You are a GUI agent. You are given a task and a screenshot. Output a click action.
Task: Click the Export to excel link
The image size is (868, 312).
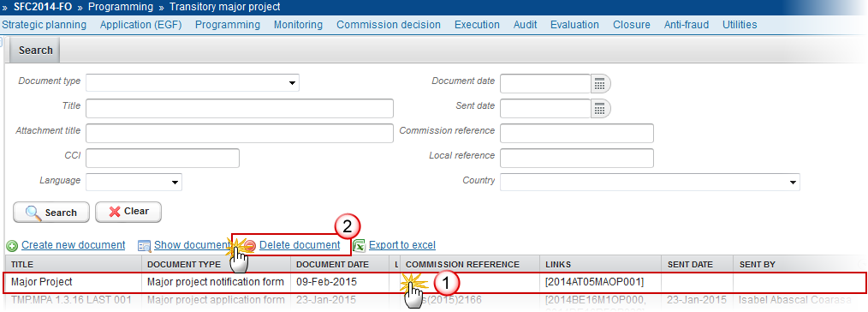402,245
